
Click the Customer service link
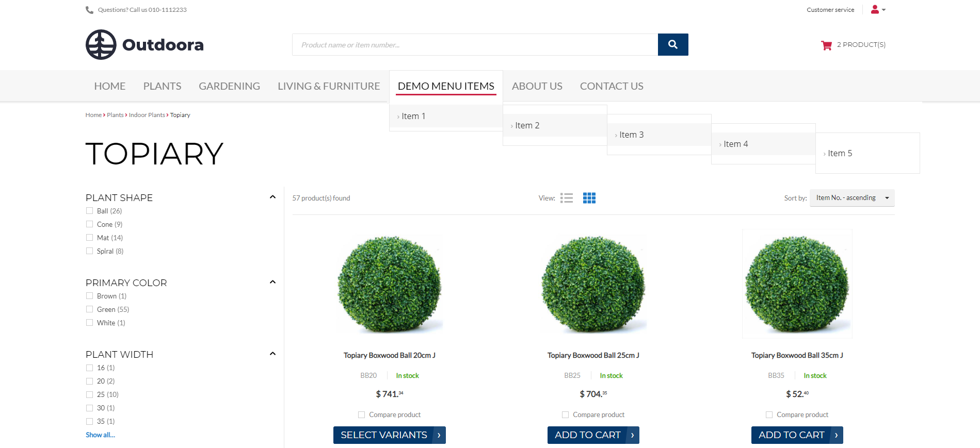pos(830,10)
